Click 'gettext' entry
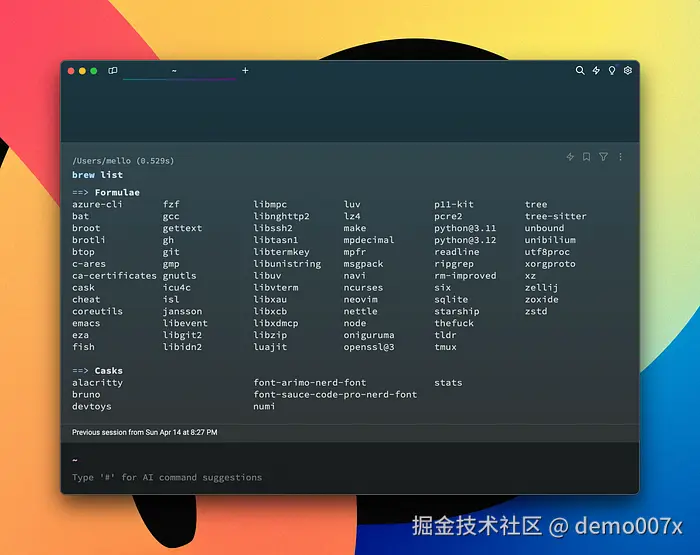Viewport: 700px width, 555px height. pyautogui.click(x=182, y=228)
